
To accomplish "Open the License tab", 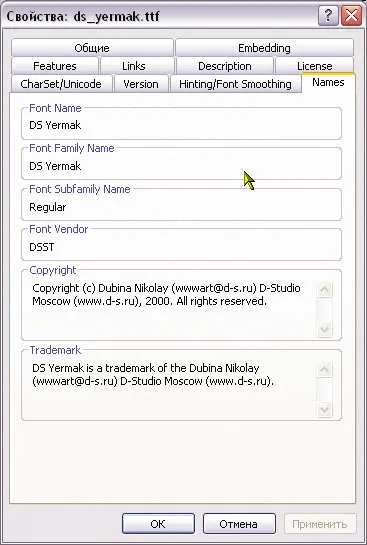I will tap(315, 65).
